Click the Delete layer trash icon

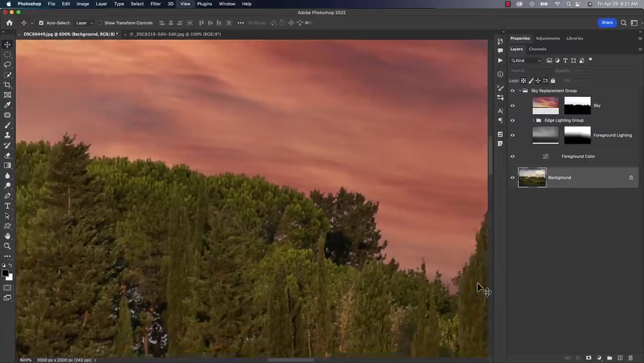(631, 358)
